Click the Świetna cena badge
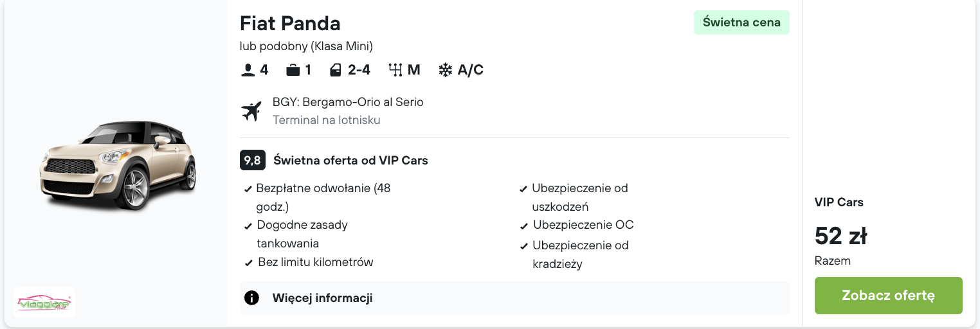The height and width of the screenshot is (329, 980). [741, 22]
